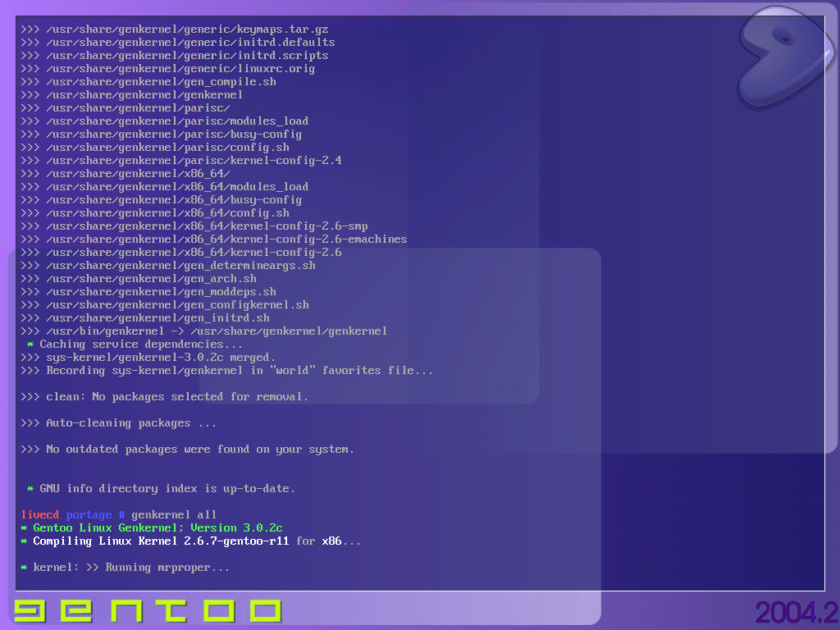
Task: Click the 'genkernel-3.0.2c merged.' line
Action: (x=148, y=358)
